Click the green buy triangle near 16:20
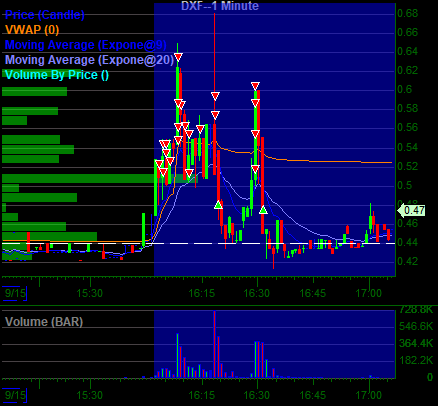This screenshot has width=438, height=406. pyautogui.click(x=218, y=205)
